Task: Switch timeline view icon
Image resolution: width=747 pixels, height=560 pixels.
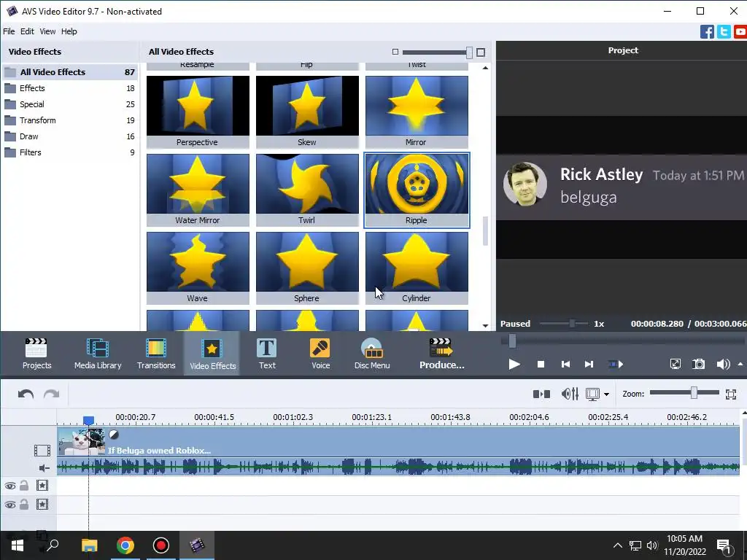Action: (x=592, y=394)
